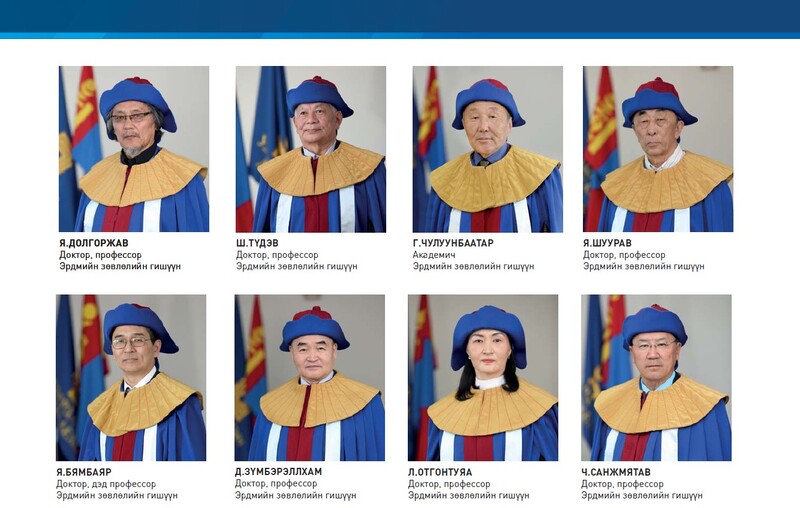Click the portrait photo of Я.Долгоржав
800x508 pixels.
click(134, 149)
